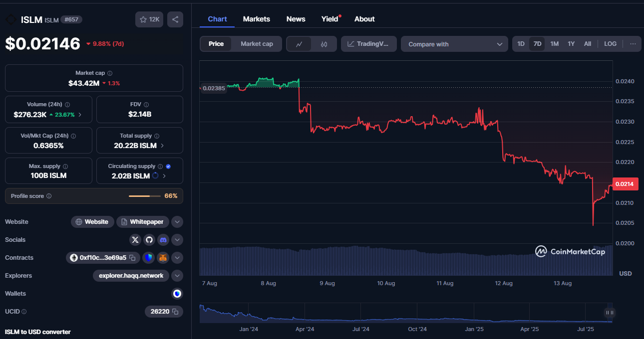Open Profile score info icon
Image resolution: width=644 pixels, height=339 pixels.
pyautogui.click(x=49, y=196)
